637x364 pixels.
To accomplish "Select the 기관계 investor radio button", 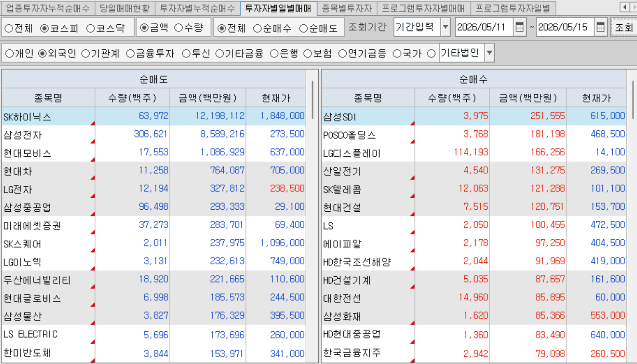I will [x=85, y=53].
